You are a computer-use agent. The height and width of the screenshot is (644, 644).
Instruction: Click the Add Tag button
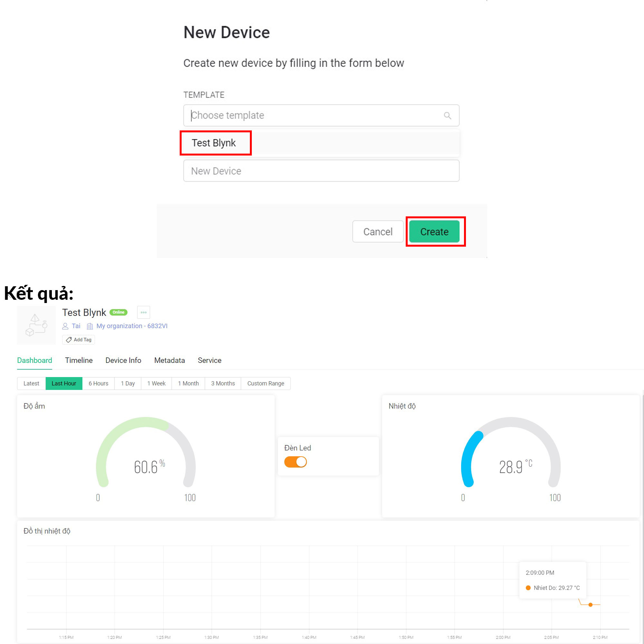[79, 340]
